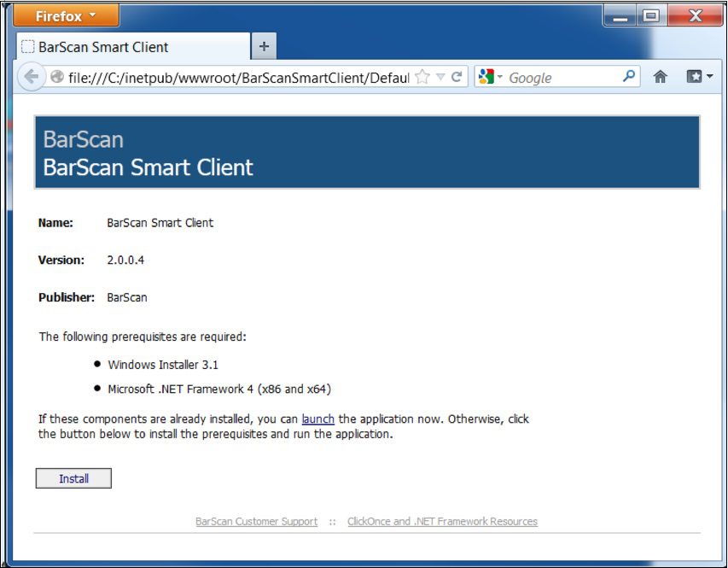The image size is (728, 568).
Task: Minimize the Firefox window
Action: point(620,16)
